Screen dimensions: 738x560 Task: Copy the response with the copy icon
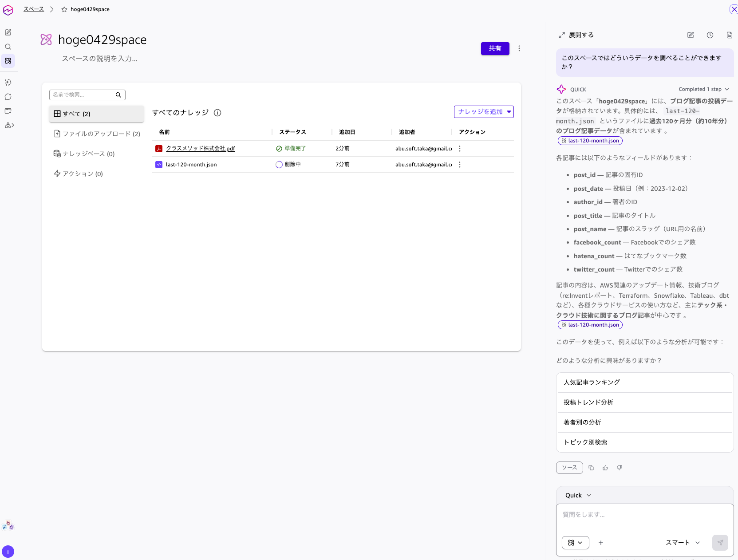tap(591, 468)
